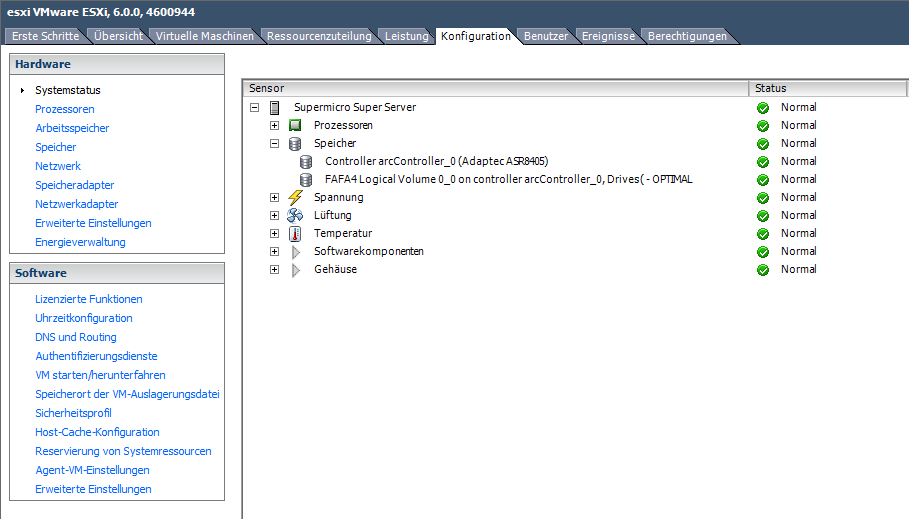Open Erweiterte Einstellungen under Hardware
The image size is (909, 519).
(93, 223)
